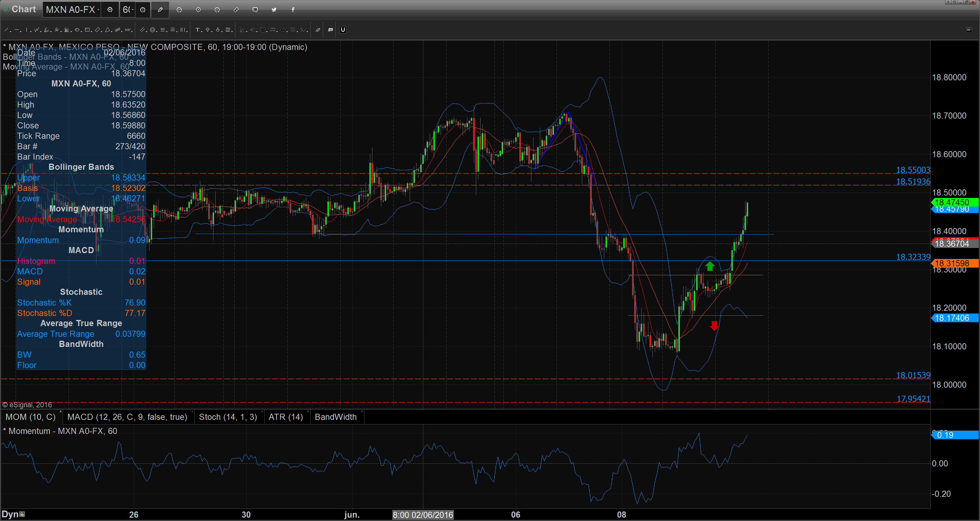Select the down arrow marker tool
980x521 pixels.
(x=218, y=30)
